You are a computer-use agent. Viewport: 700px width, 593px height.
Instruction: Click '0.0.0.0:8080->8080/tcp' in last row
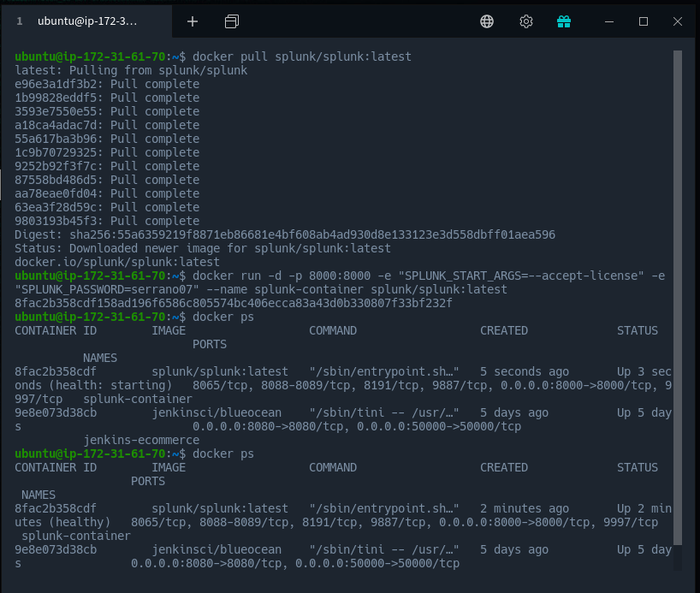pyautogui.click(x=206, y=564)
